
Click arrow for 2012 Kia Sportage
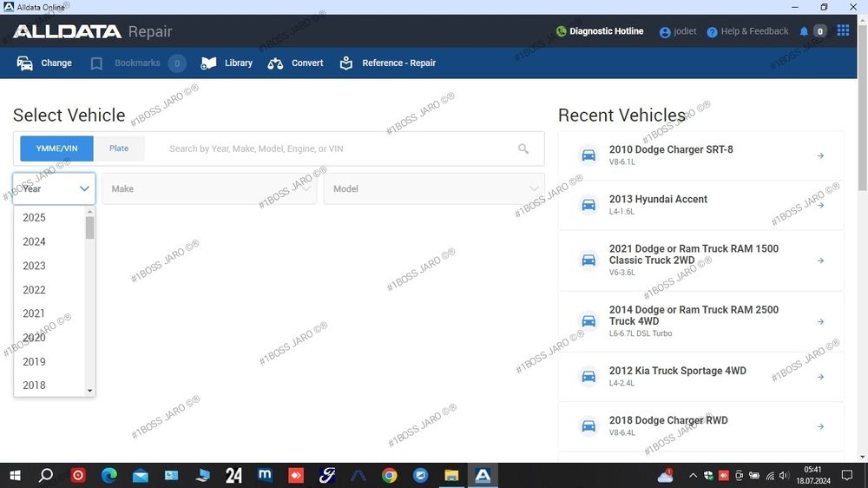pyautogui.click(x=820, y=377)
